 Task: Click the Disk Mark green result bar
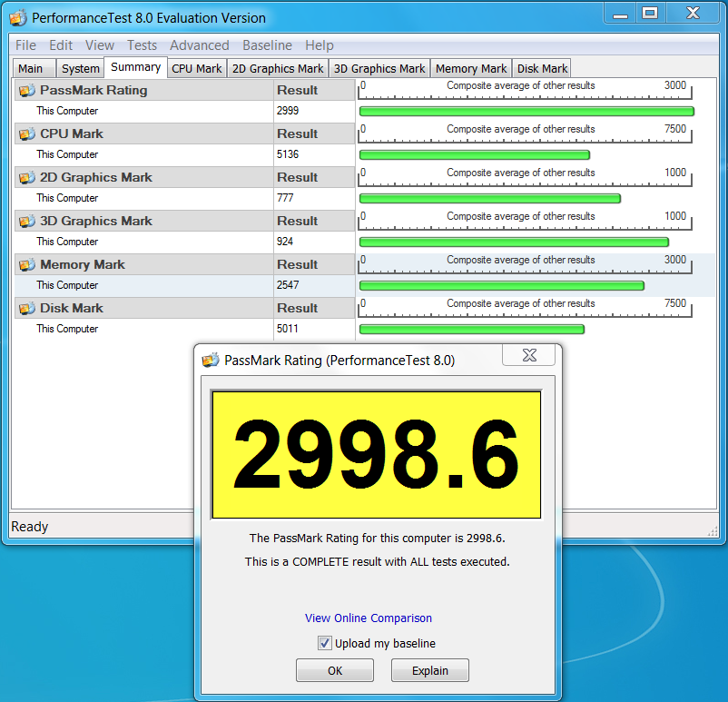pyautogui.click(x=472, y=330)
